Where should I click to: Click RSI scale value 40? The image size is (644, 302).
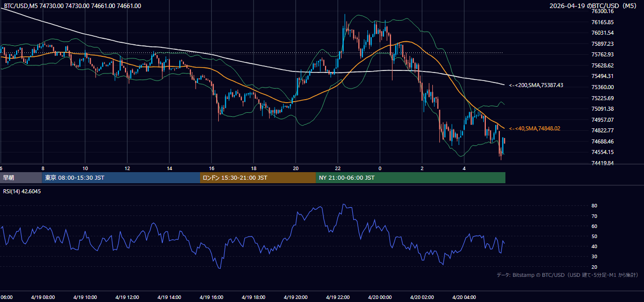(594, 246)
